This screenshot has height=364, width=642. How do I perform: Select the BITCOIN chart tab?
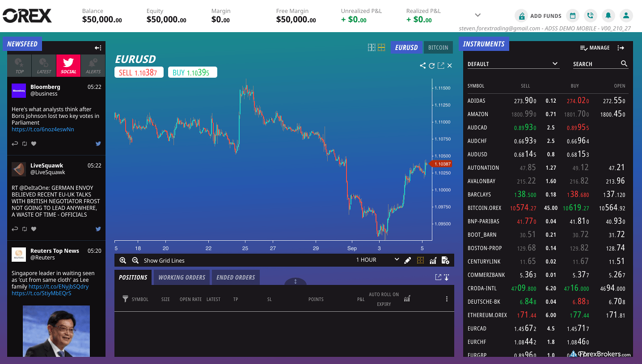[x=438, y=47]
